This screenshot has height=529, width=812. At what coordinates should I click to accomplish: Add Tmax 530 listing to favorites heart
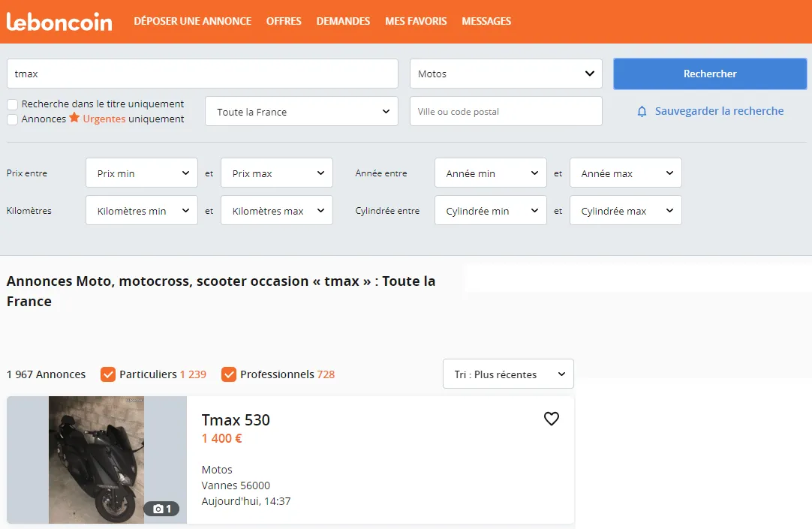coord(552,419)
